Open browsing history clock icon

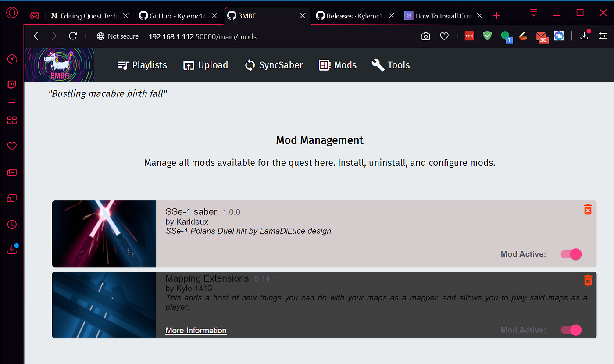12,225
